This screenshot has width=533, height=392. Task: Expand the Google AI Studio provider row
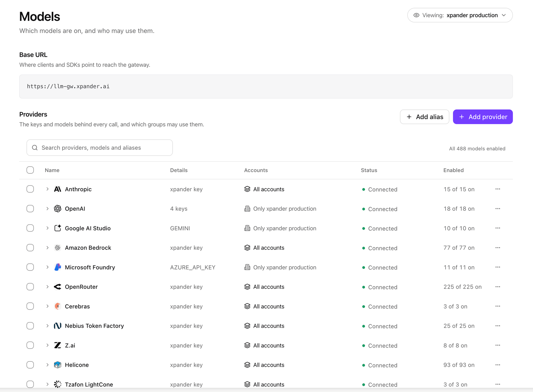click(x=47, y=228)
